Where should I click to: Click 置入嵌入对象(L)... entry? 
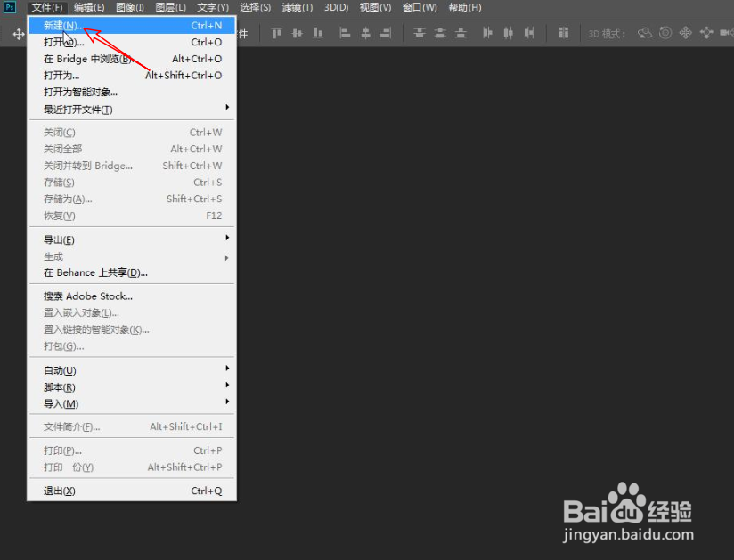coord(132,313)
